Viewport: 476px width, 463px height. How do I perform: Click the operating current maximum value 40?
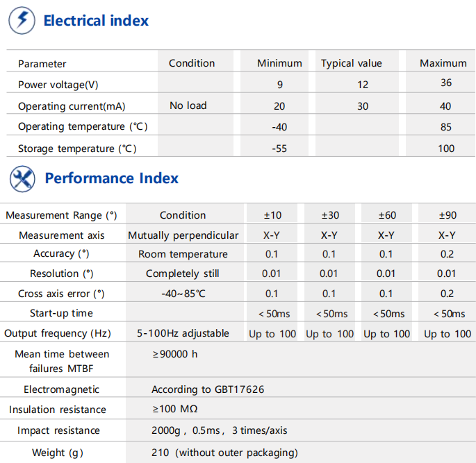(445, 106)
